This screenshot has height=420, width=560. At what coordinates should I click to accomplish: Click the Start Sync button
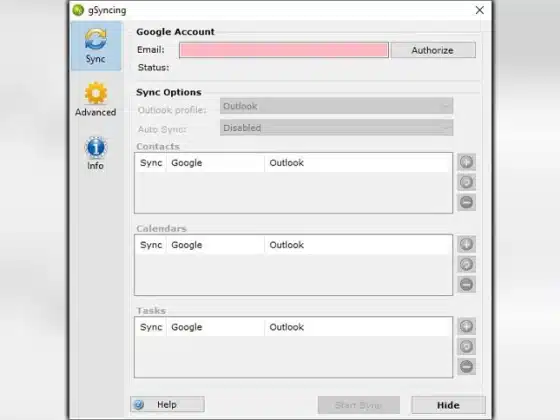(x=359, y=405)
